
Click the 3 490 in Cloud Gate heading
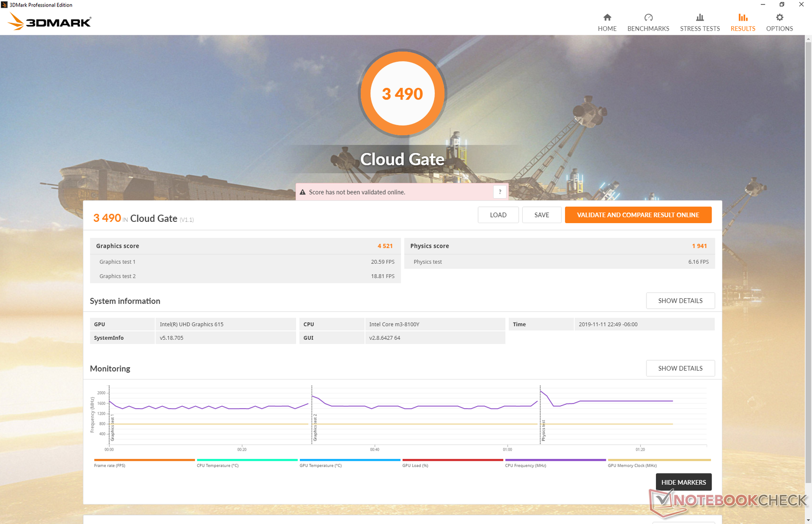(x=107, y=218)
